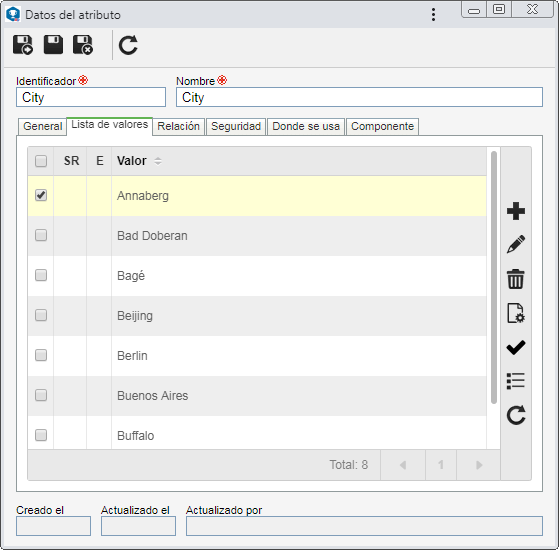The height and width of the screenshot is (550, 559).
Task: Click the Save and Exit disk icon
Action: point(83,45)
